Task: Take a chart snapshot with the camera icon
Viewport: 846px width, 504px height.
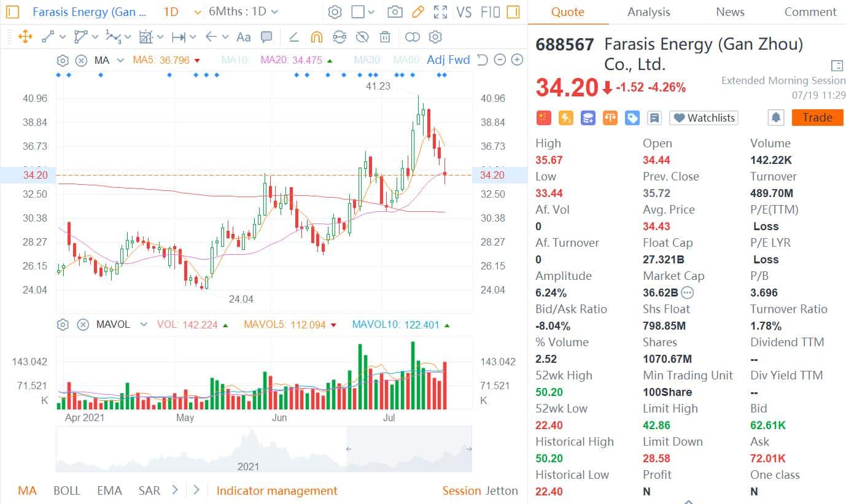Action: (x=395, y=12)
